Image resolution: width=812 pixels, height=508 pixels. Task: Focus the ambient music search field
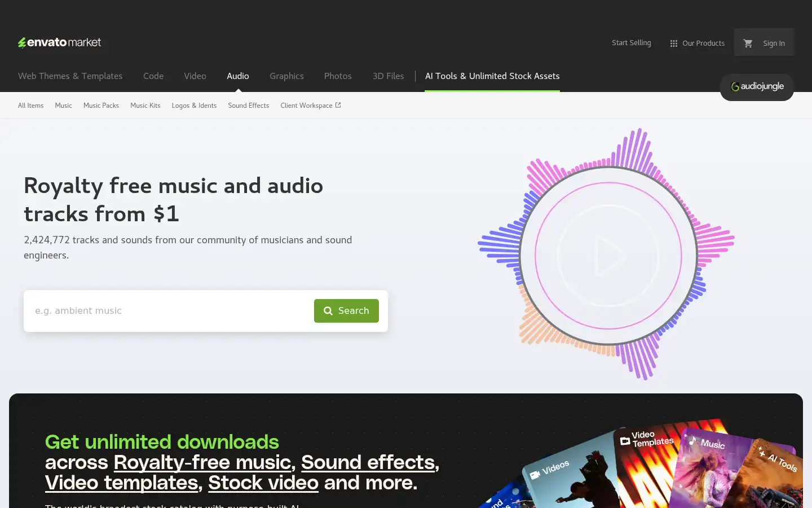pos(169,311)
